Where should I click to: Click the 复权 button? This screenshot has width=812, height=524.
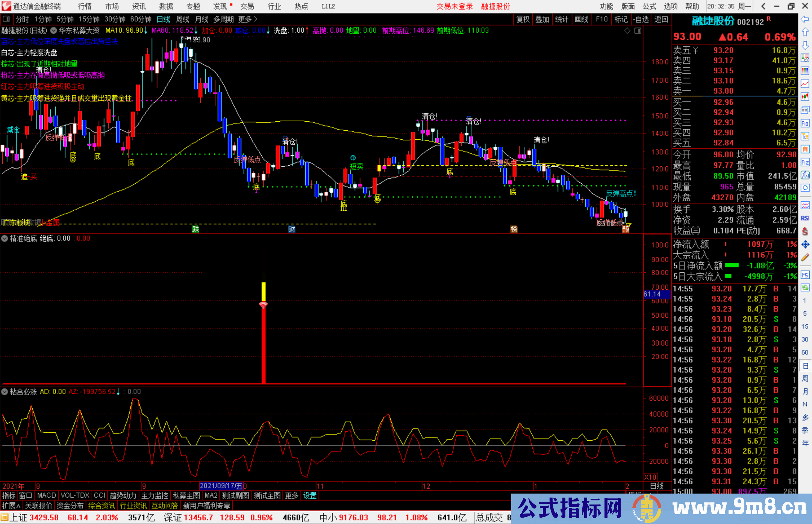click(x=523, y=19)
